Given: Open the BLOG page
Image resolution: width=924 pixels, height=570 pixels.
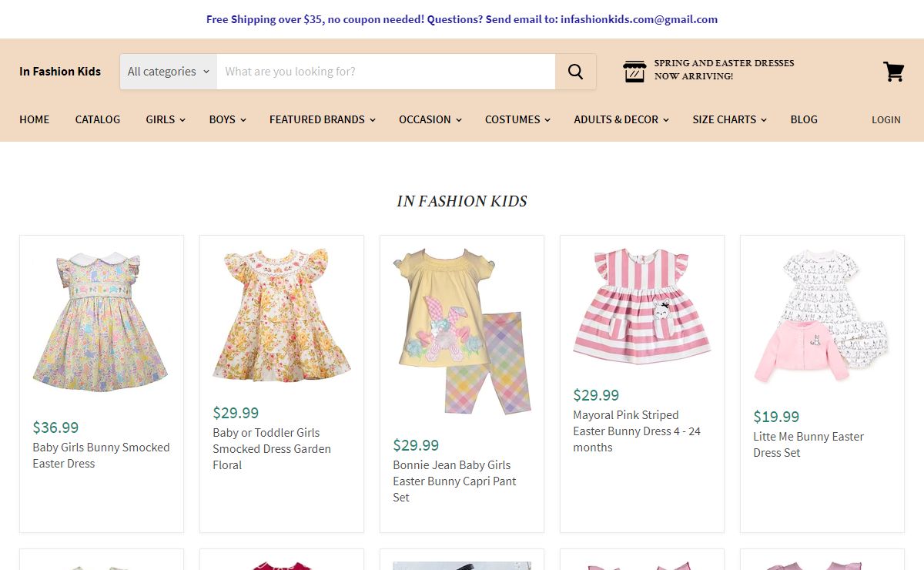Looking at the screenshot, I should click(x=804, y=119).
